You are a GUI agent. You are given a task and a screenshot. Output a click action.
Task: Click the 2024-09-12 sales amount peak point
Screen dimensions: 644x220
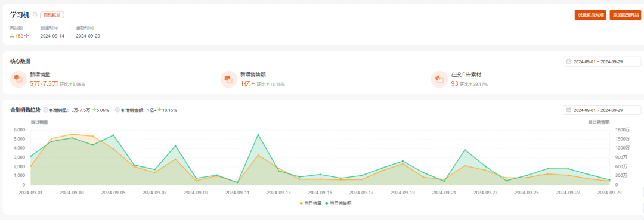258,134
